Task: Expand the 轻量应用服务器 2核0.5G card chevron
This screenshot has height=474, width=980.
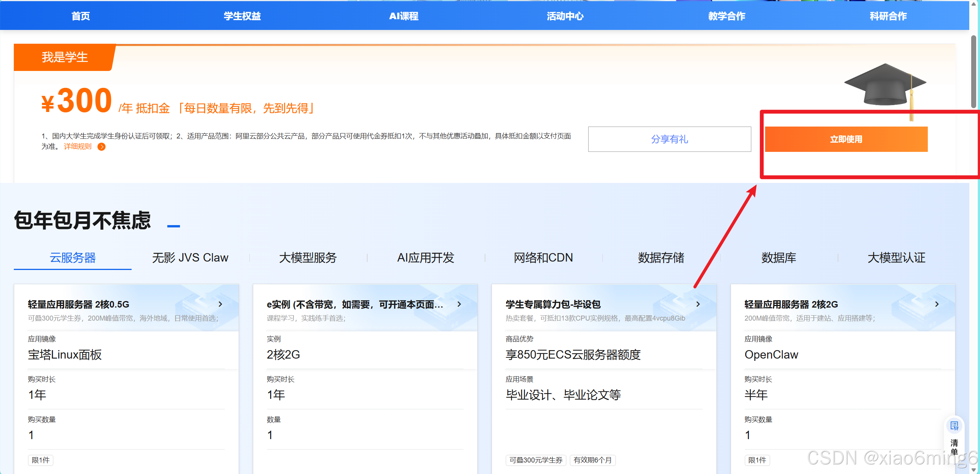Action: click(x=220, y=304)
